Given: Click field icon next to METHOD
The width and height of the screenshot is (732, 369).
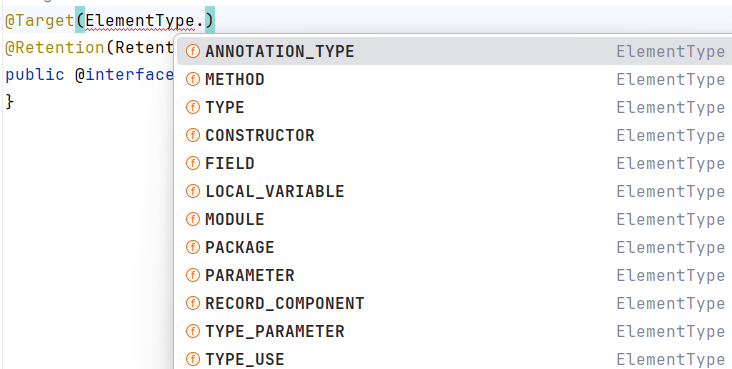Looking at the screenshot, I should click(193, 79).
